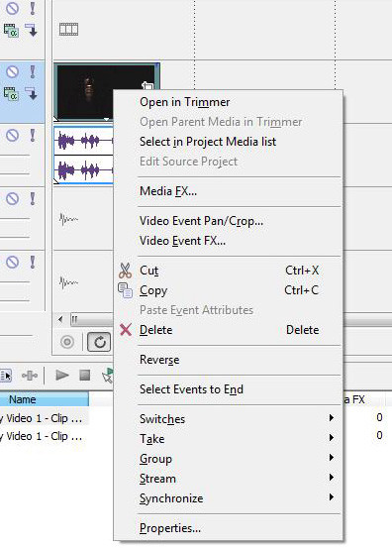This screenshot has height=548, width=392.
Task: Click the Record button below the timeline
Action: 67,342
